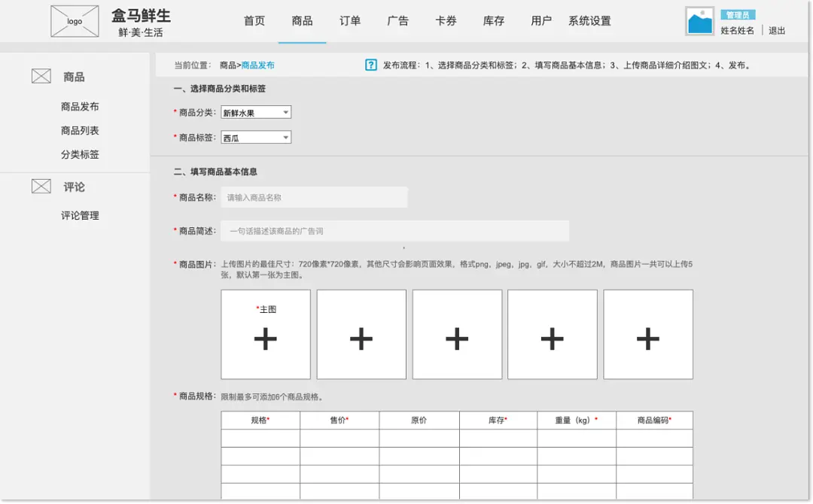Click the fourth image upload plus icon

552,339
